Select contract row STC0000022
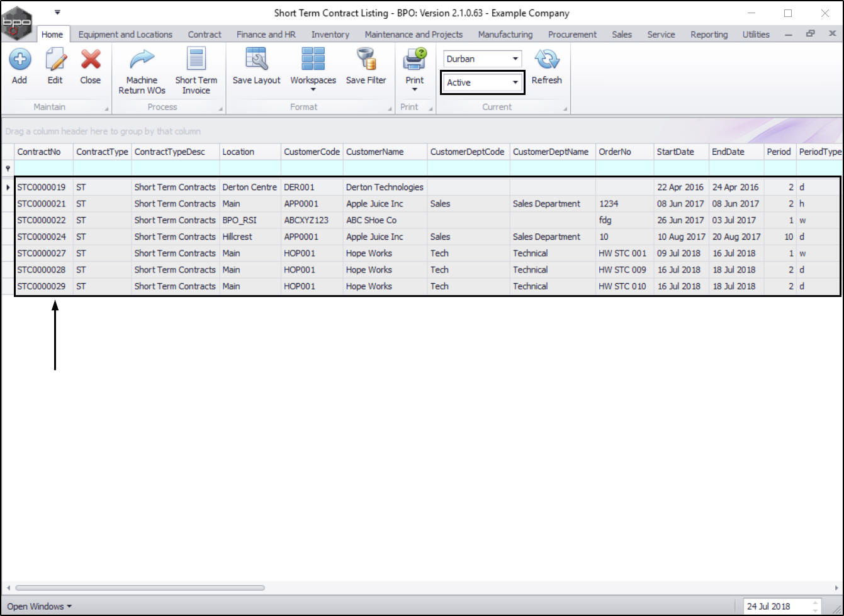Screen dimensions: 844x616 (x=427, y=220)
